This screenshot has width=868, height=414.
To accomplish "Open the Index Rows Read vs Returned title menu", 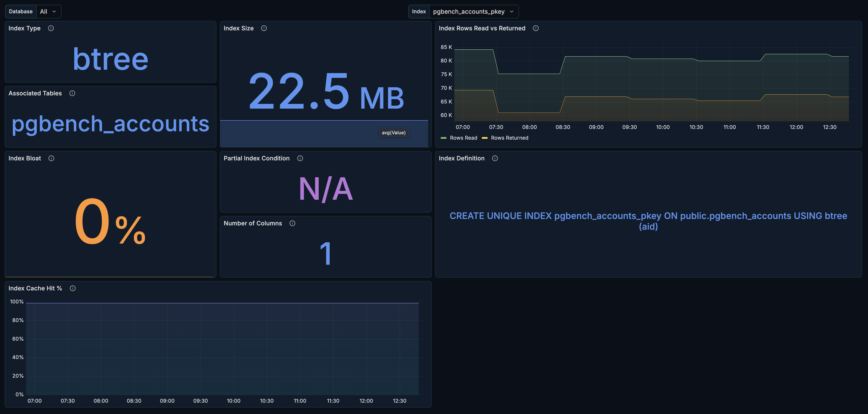I will (x=482, y=28).
